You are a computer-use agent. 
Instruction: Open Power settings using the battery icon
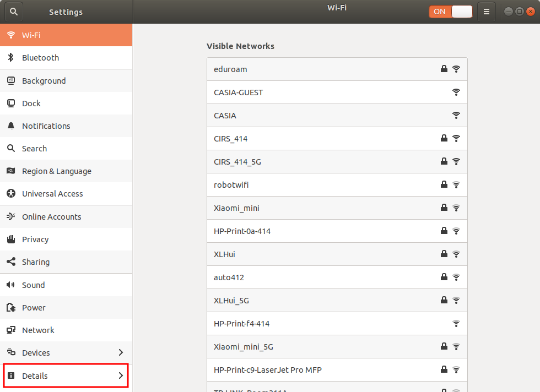point(10,307)
